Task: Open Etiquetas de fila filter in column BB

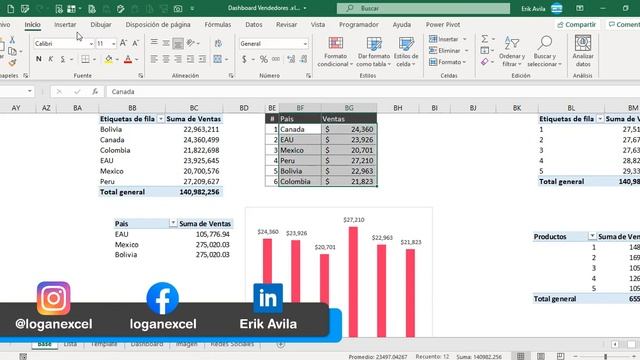Action: 161,119
